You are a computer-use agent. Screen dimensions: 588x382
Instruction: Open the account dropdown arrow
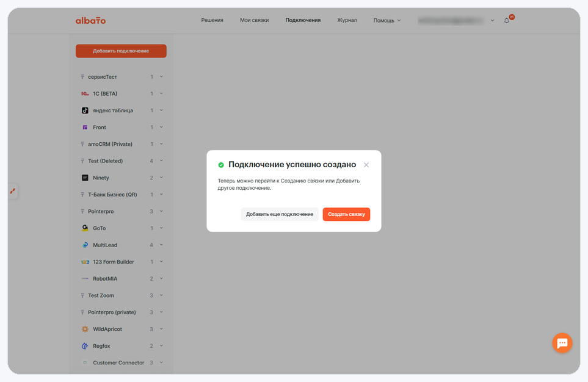click(492, 21)
